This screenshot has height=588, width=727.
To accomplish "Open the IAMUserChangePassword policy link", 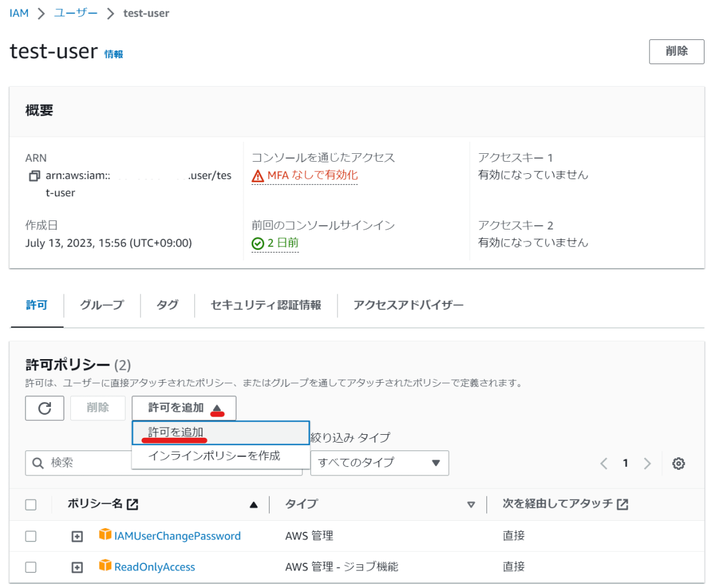I will coord(178,536).
